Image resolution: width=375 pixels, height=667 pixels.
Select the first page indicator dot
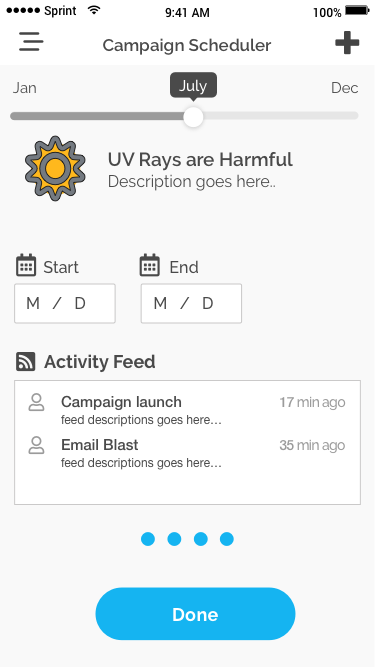(x=148, y=539)
